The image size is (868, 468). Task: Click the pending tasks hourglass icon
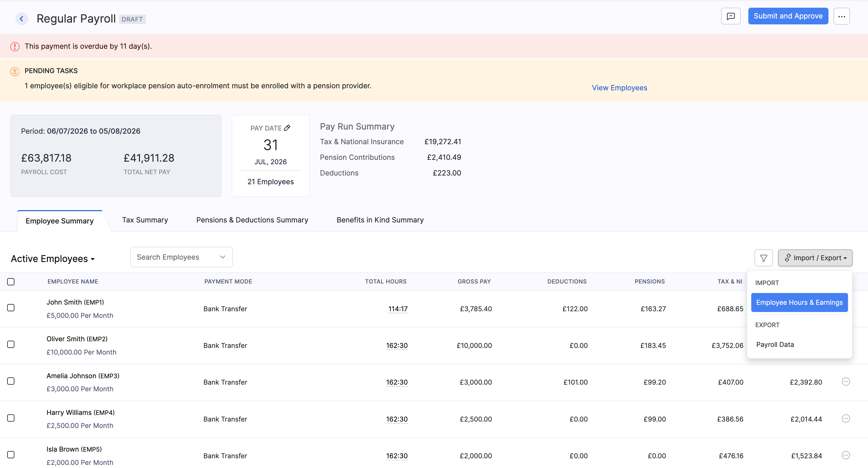tap(15, 71)
